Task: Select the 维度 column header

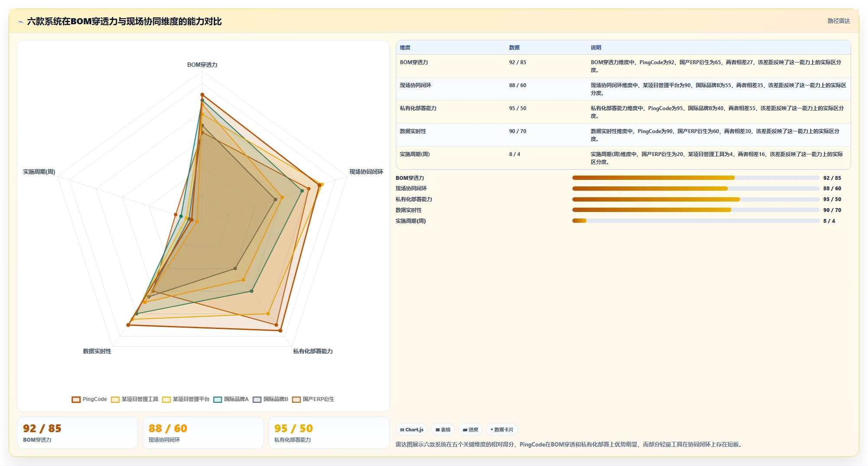Action: tap(405, 48)
